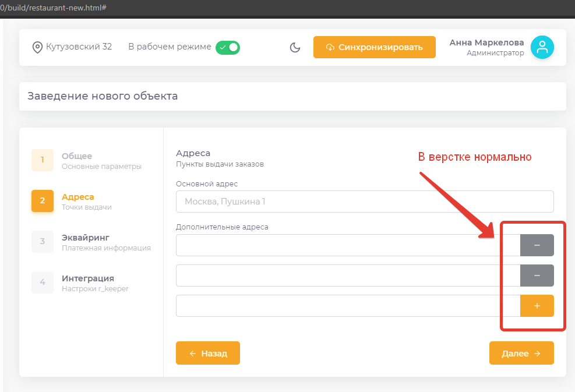Click the third additional address field
575x392 pixels.
347,306
